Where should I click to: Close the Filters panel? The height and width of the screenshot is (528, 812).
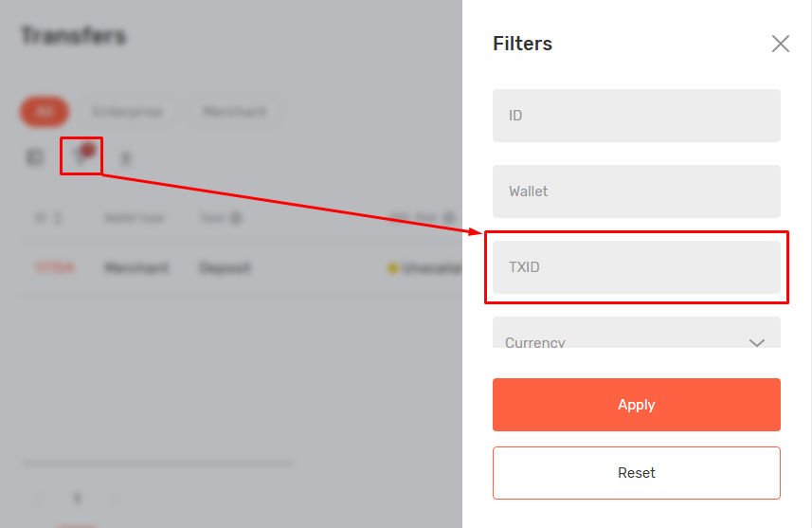[x=780, y=44]
